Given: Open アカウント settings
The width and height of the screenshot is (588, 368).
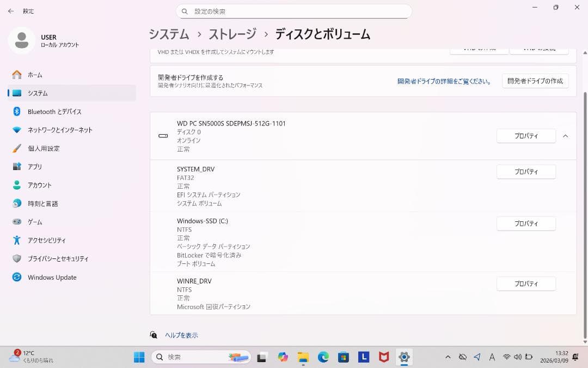Looking at the screenshot, I should [72, 185].
